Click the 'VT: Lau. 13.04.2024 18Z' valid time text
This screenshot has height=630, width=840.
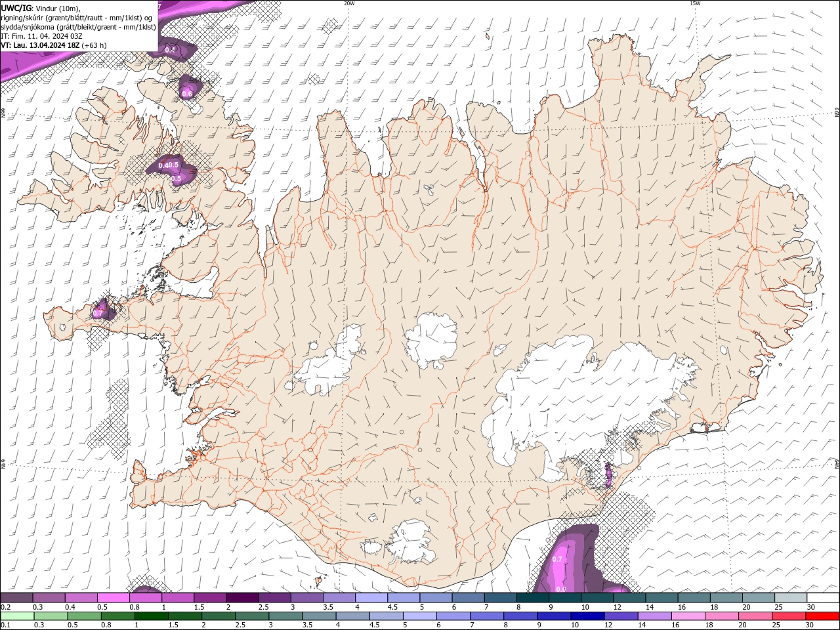click(x=41, y=45)
